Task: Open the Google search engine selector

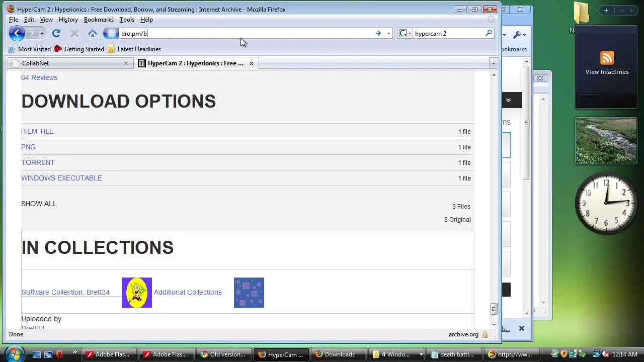Action: 405,34
